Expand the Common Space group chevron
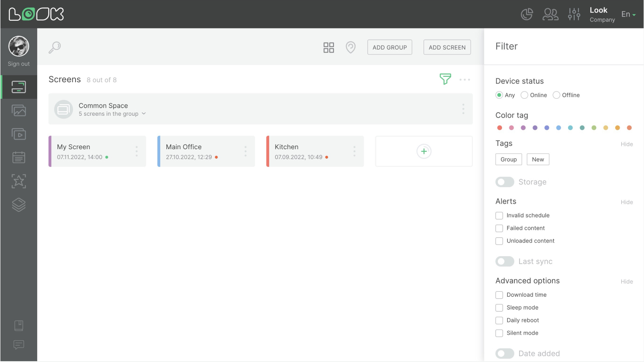 point(144,114)
